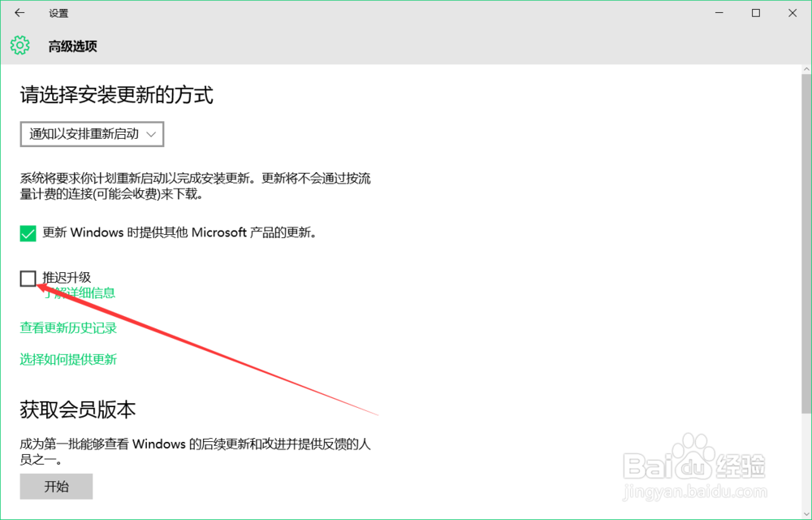The image size is (812, 520).
Task: Minimize the Settings window
Action: coord(719,13)
